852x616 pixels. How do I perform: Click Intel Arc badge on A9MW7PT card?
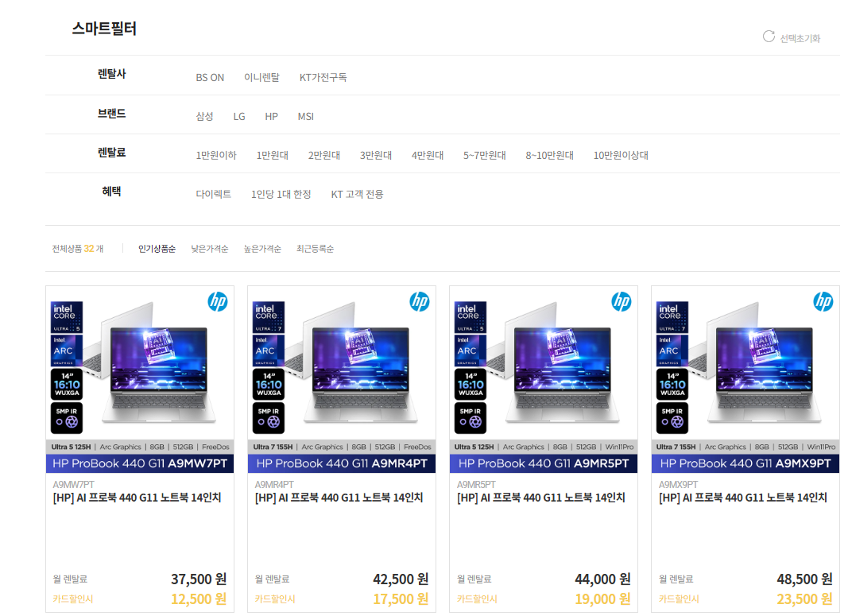click(x=67, y=351)
